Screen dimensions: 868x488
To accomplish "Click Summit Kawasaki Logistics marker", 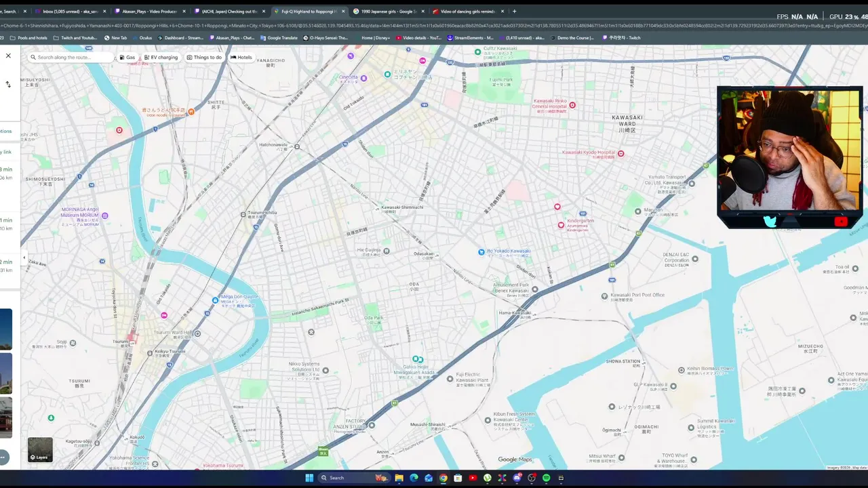I will coord(691,428).
